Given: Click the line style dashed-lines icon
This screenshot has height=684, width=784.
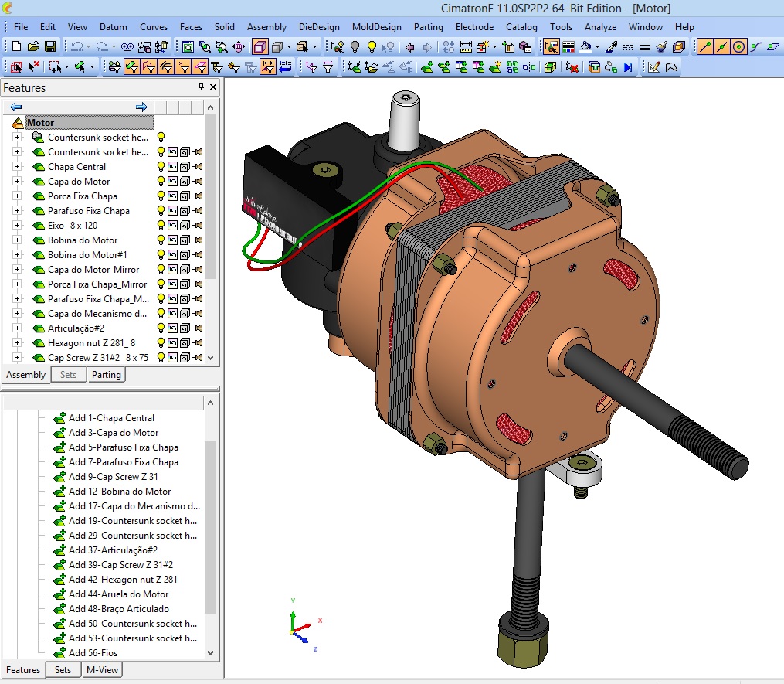Looking at the screenshot, I should (x=628, y=46).
